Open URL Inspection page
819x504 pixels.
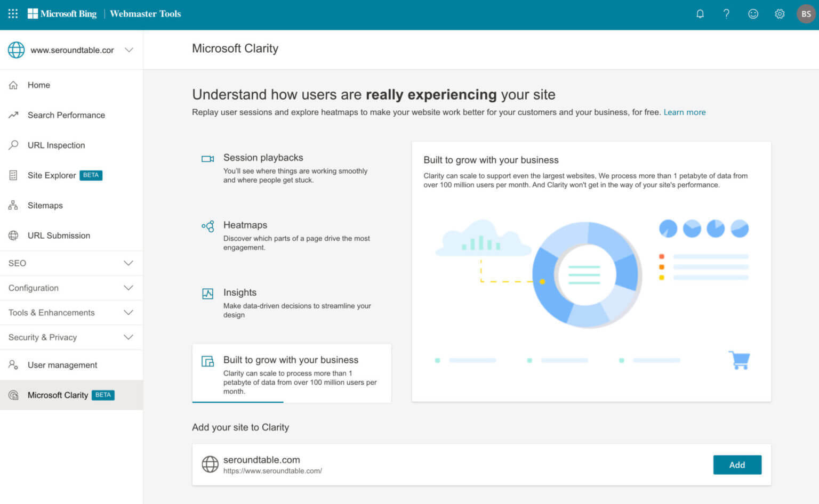point(71,145)
